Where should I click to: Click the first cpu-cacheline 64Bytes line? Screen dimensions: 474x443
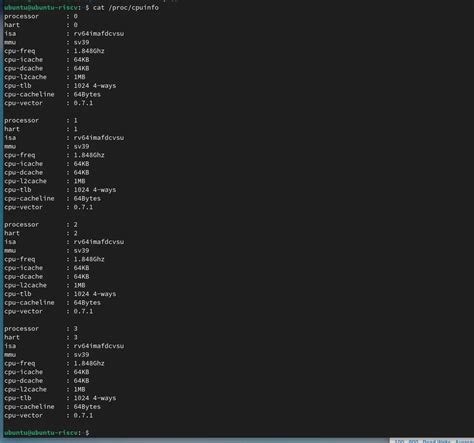click(52, 94)
